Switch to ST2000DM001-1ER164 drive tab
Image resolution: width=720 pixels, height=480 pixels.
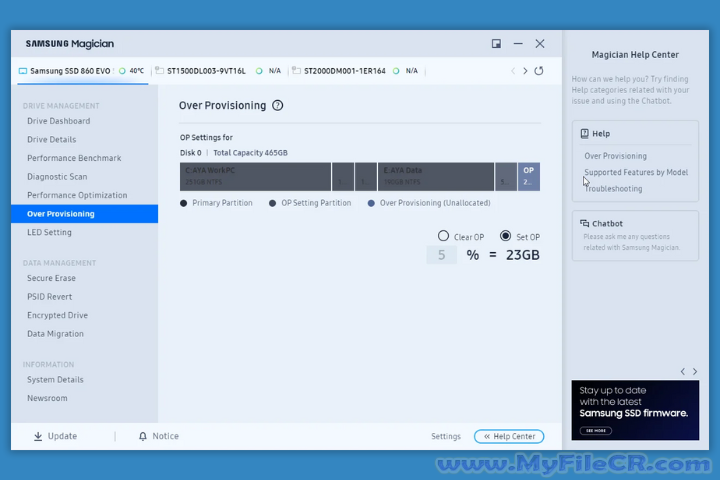pyautogui.click(x=344, y=71)
